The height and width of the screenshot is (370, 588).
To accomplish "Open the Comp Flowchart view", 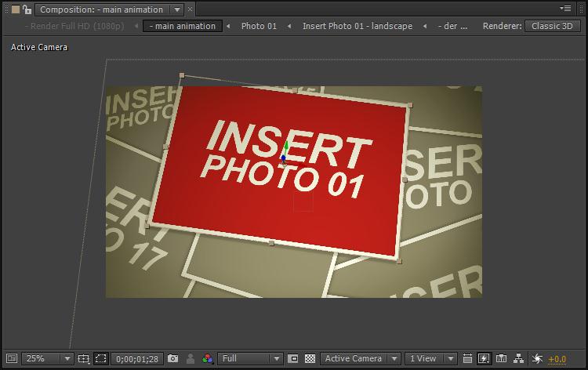I will [x=518, y=358].
